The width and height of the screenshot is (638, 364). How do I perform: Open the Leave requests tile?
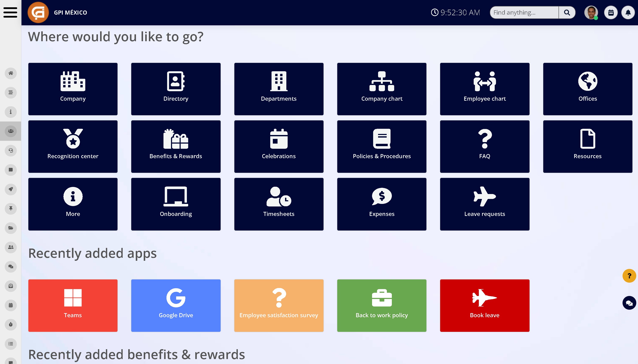(485, 204)
